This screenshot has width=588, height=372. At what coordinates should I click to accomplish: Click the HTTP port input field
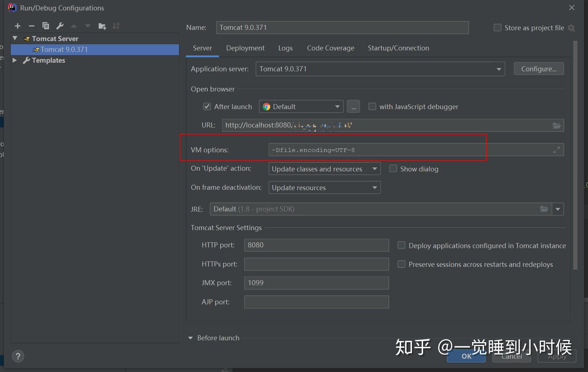point(317,245)
